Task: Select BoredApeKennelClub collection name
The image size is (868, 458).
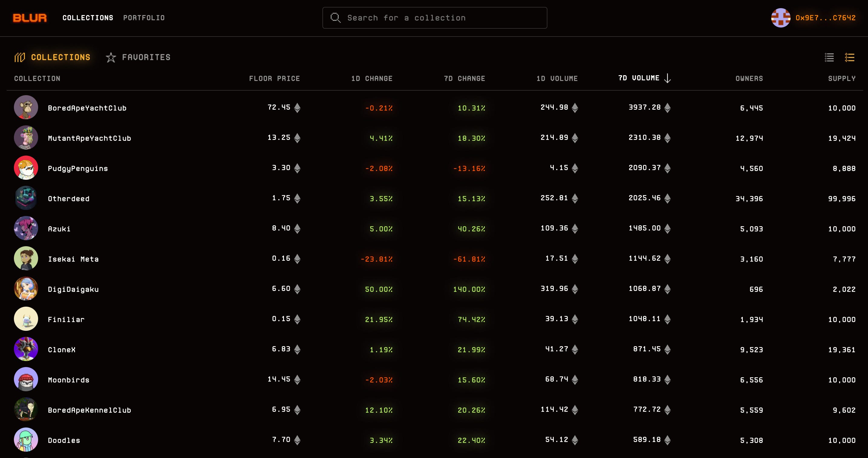Action: pyautogui.click(x=89, y=410)
